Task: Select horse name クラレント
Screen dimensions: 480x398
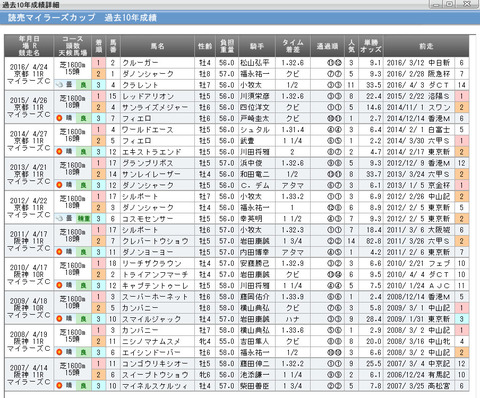Action: point(140,85)
